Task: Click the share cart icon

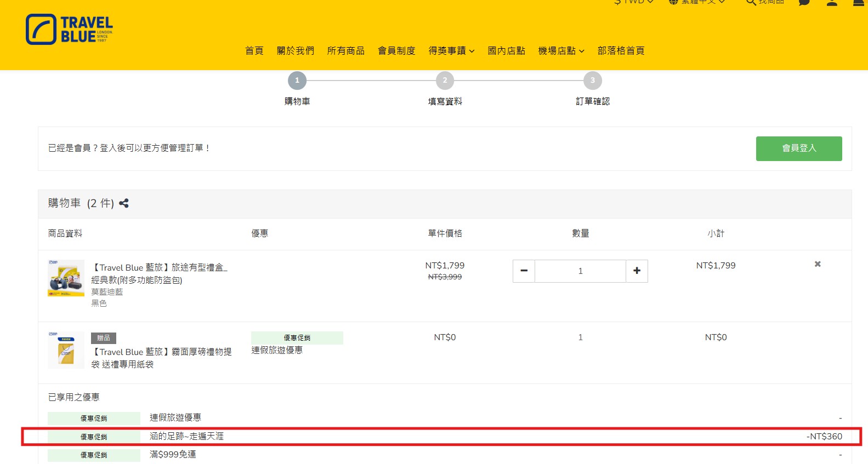Action: (124, 203)
